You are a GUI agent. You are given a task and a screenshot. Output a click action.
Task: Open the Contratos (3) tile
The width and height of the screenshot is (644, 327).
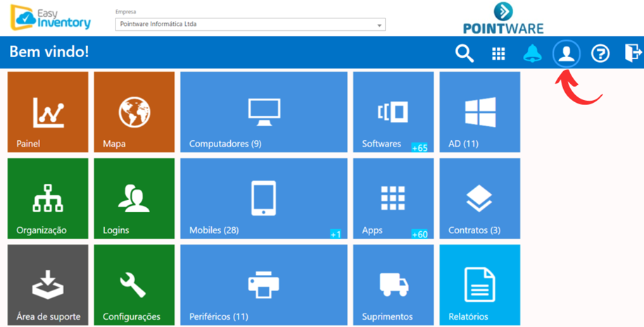tap(479, 199)
